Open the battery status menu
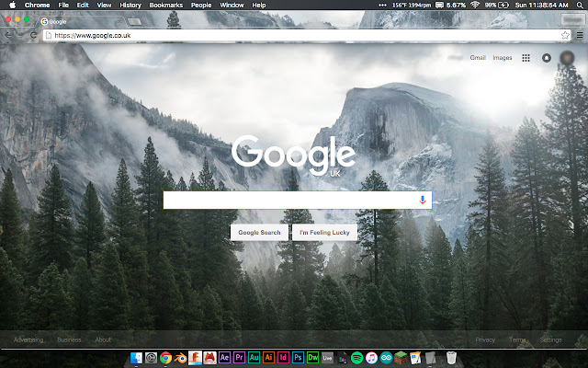This screenshot has width=588, height=368. point(496,5)
